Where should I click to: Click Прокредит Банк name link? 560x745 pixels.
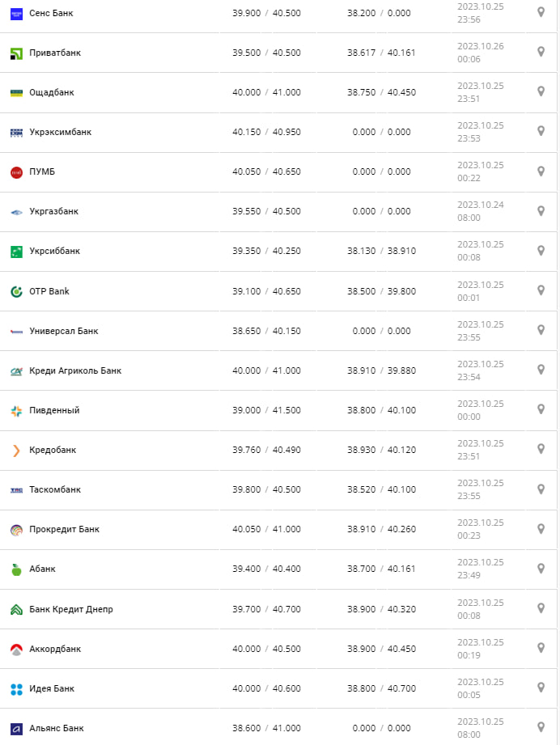point(64,530)
